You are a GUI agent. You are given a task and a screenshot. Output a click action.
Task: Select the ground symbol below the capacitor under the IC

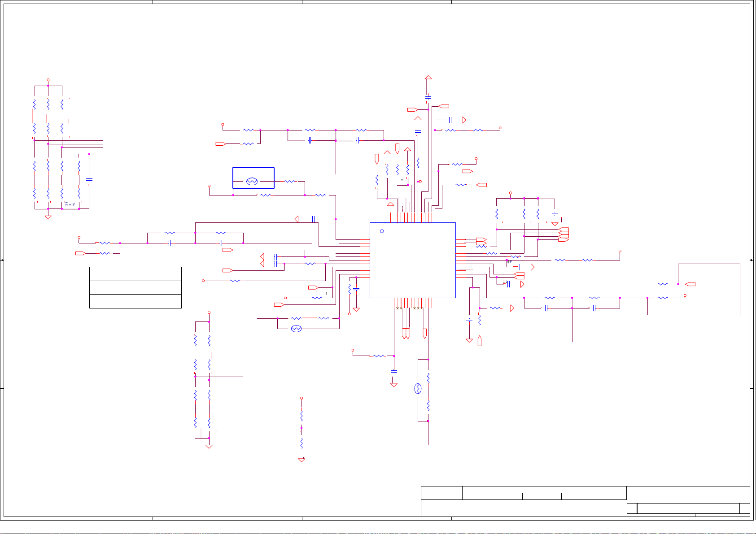pyautogui.click(x=394, y=385)
